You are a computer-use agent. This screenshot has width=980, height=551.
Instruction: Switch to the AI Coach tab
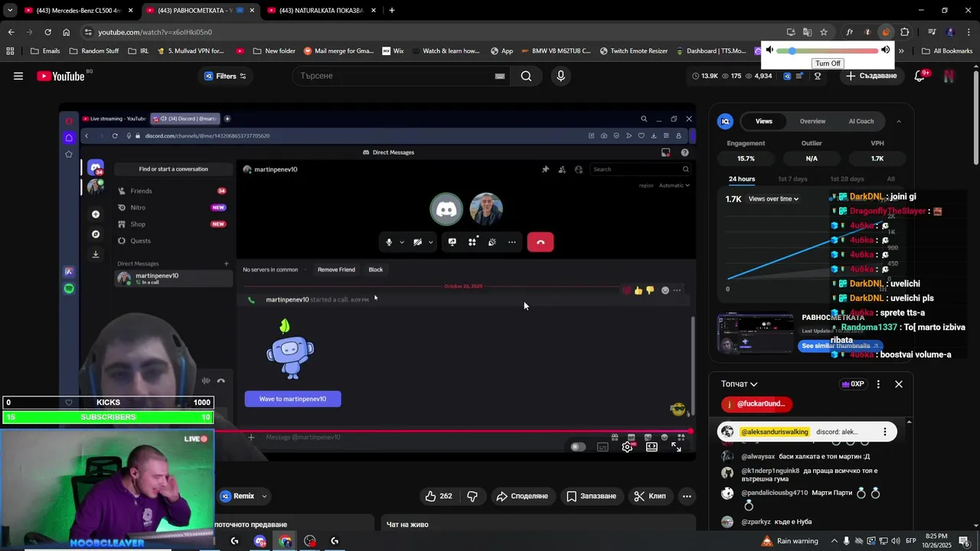point(861,121)
